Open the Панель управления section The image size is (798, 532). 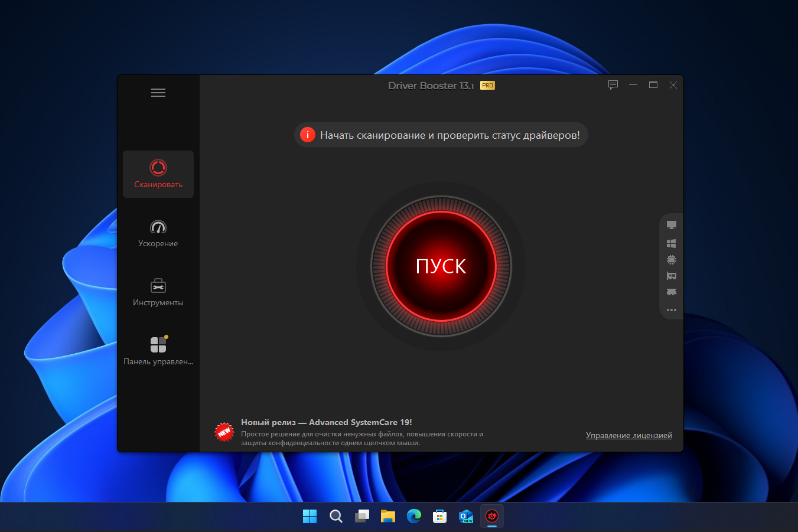click(158, 351)
